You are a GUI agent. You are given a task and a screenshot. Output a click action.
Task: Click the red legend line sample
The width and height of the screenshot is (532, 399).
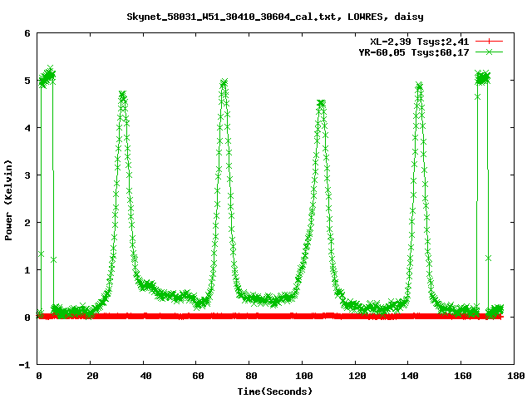click(489, 42)
